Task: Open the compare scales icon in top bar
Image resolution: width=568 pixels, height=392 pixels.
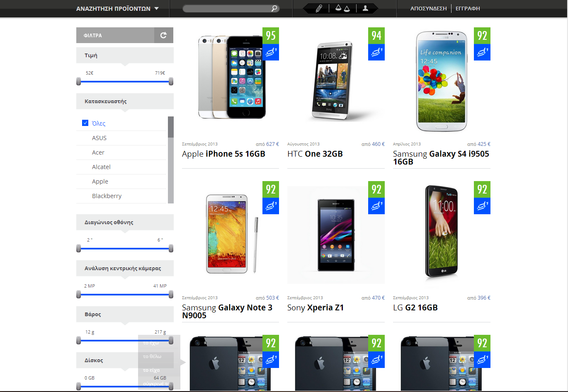Action: pyautogui.click(x=342, y=8)
